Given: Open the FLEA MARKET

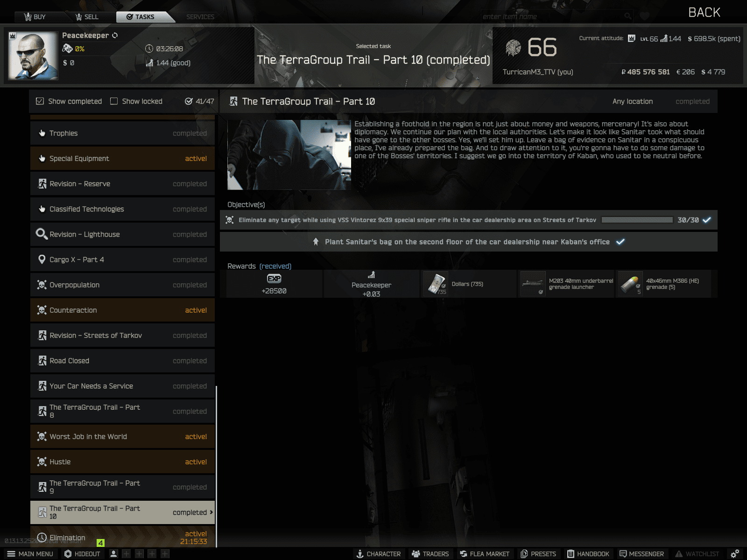Looking at the screenshot, I should click(x=485, y=554).
